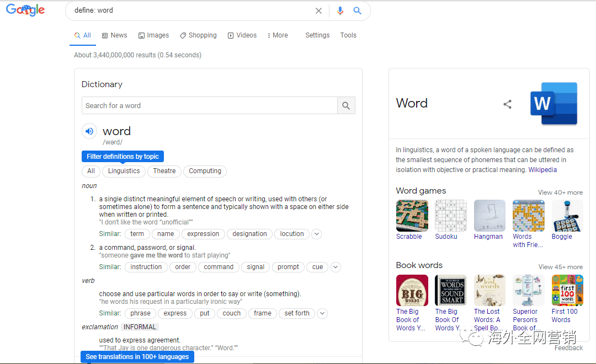Click See translations in 100+ languages
Image resolution: width=596 pixels, height=364 pixels.
tap(137, 357)
